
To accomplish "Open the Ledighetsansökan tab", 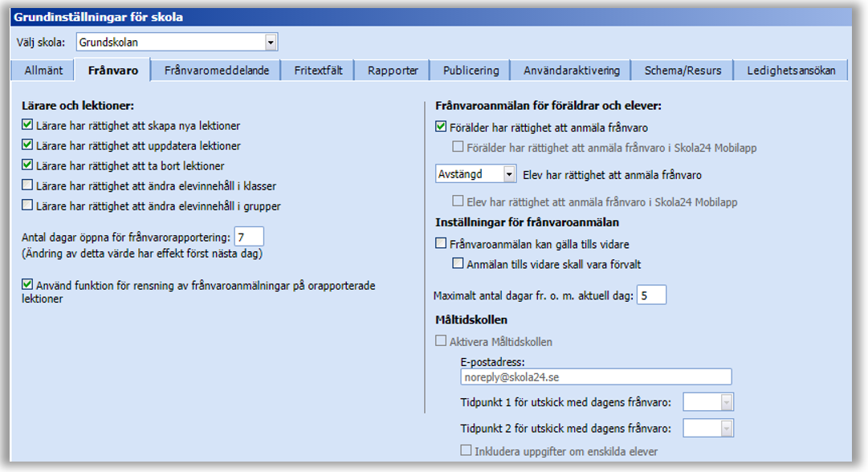I will [x=791, y=70].
